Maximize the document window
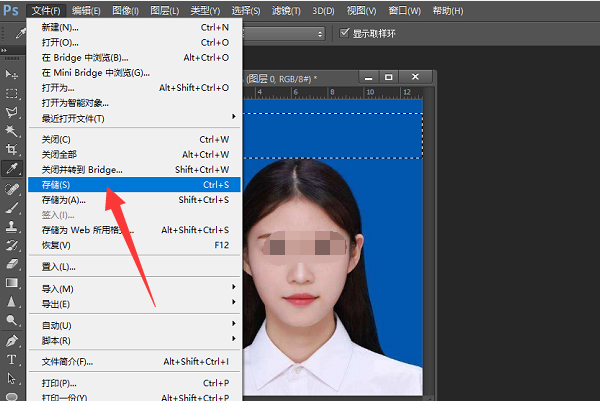Viewport: 600px width, 401px height. 388,77
